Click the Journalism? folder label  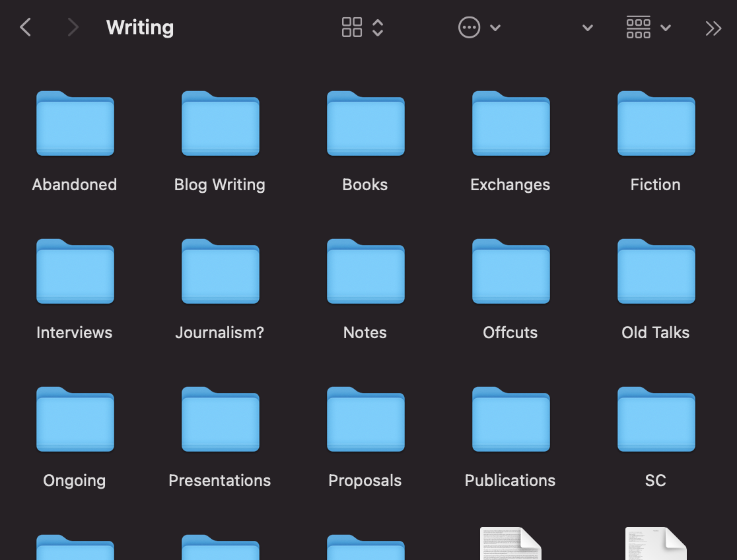(x=220, y=333)
